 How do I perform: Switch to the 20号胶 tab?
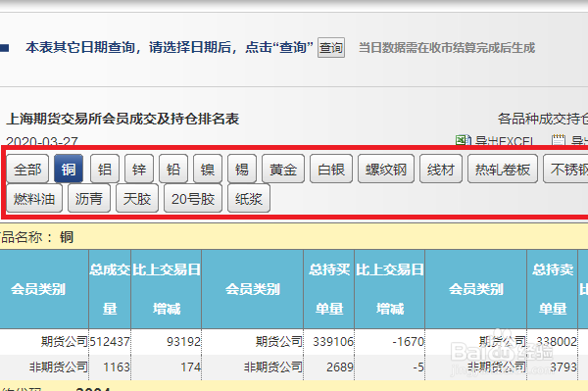pos(193,198)
